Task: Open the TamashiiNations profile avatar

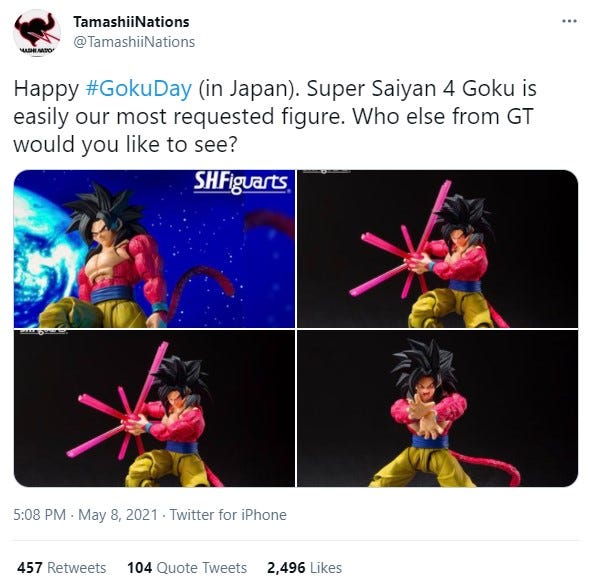Action: click(36, 33)
